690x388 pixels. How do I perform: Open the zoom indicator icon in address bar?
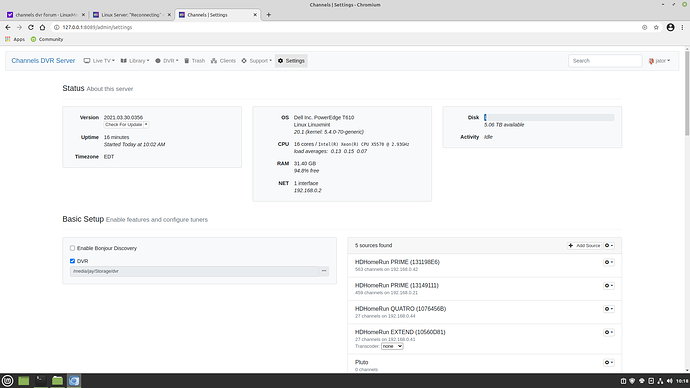pyautogui.click(x=644, y=27)
